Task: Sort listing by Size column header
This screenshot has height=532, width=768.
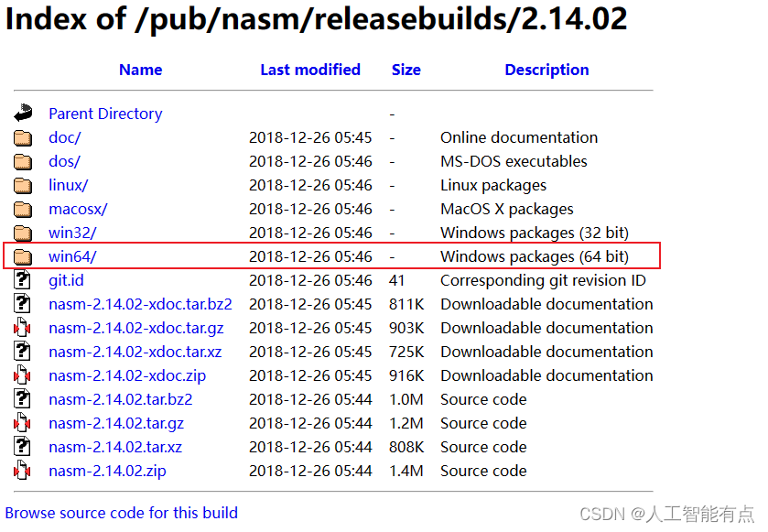Action: (406, 70)
